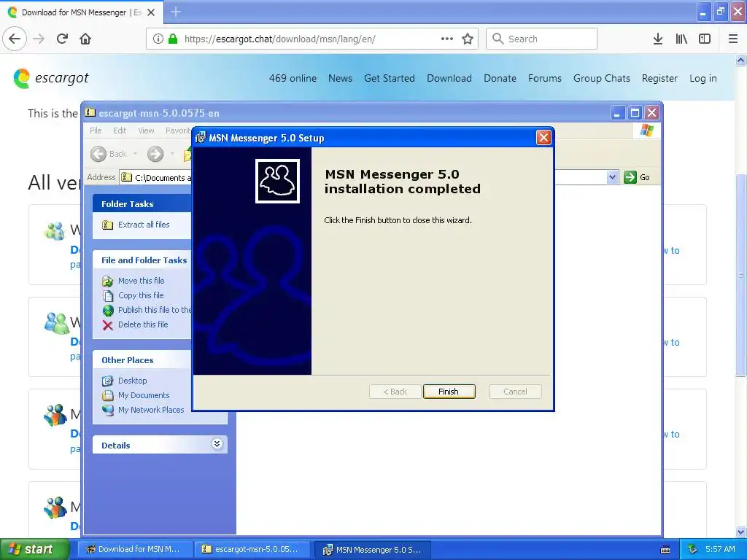Switch to MSN Messenger 5.0 Setup taskbar button

373,549
